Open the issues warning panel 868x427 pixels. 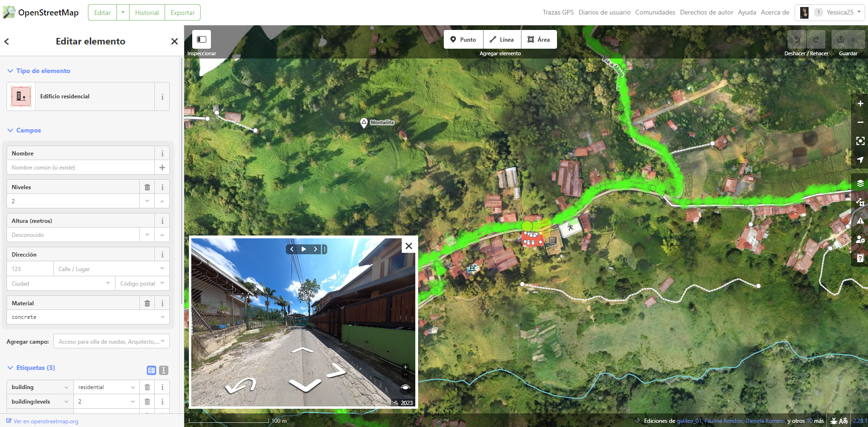point(860,221)
